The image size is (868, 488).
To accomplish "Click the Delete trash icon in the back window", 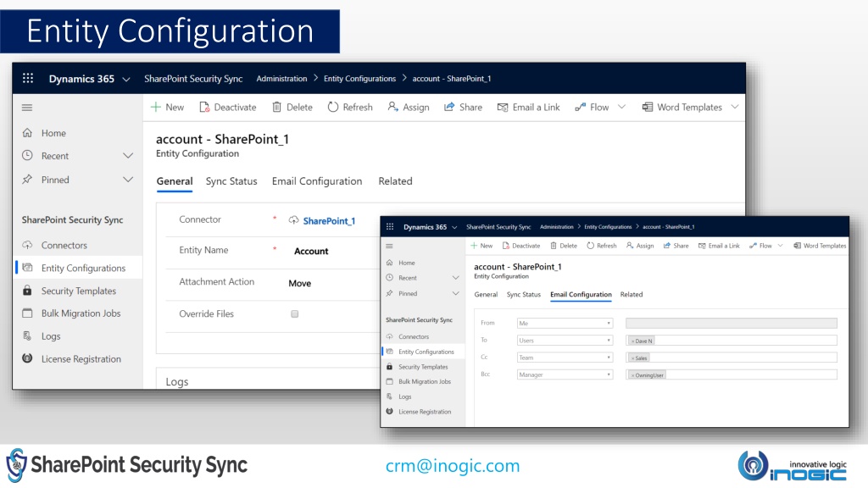I will (277, 107).
